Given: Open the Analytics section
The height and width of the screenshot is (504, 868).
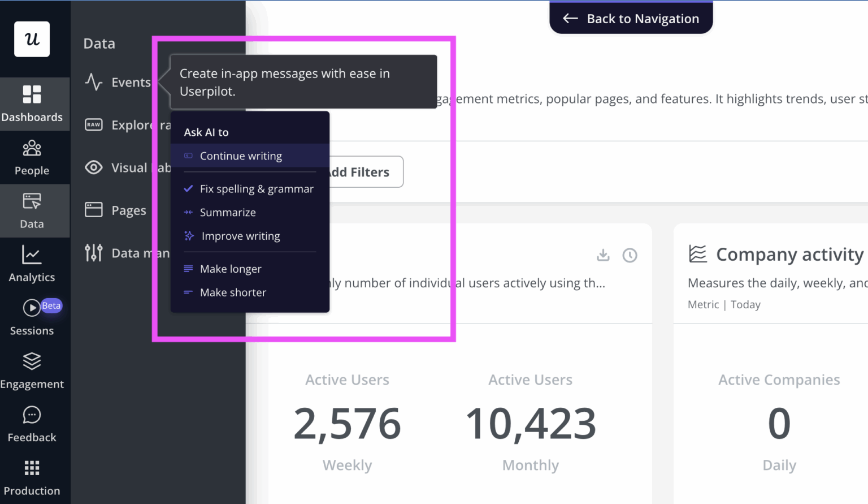Looking at the screenshot, I should [32, 263].
